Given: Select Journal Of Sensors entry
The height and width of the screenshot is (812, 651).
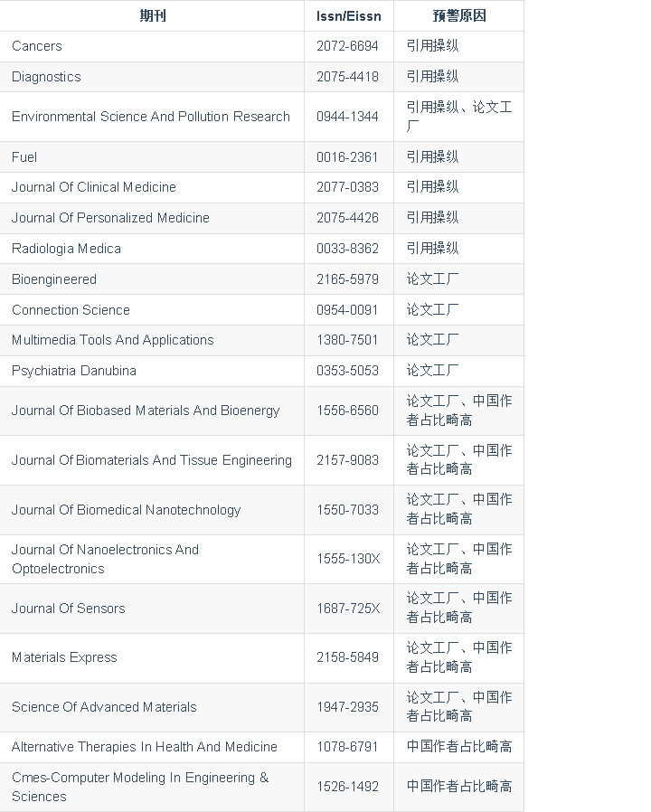Looking at the screenshot, I should tap(69, 609).
